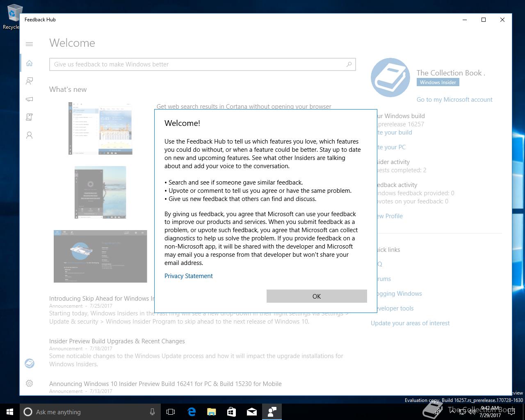The width and height of the screenshot is (525, 420).
Task: Open Settings gear in Feedback Hub sidebar
Action: tap(29, 383)
